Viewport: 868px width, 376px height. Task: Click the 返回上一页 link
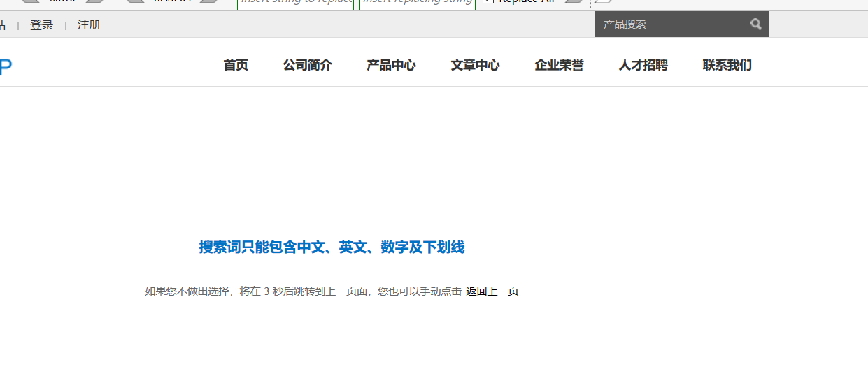(492, 291)
